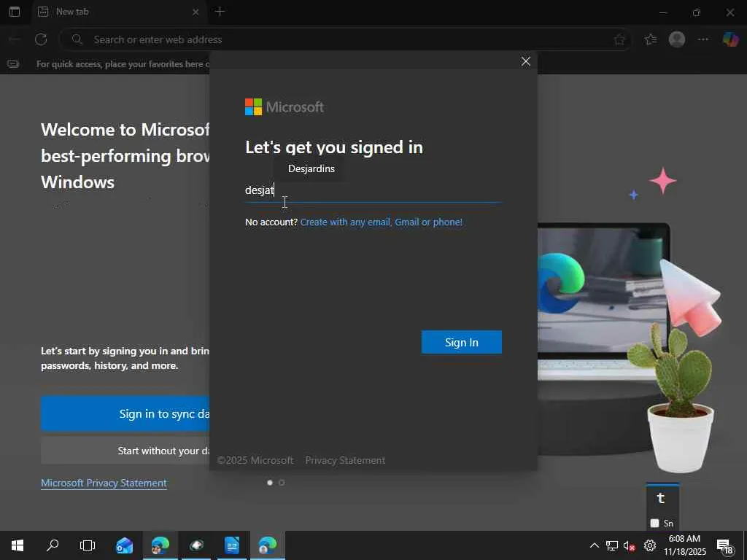The height and width of the screenshot is (560, 747).
Task: Open Create with any email, Gmail or phone link
Action: pos(381,222)
